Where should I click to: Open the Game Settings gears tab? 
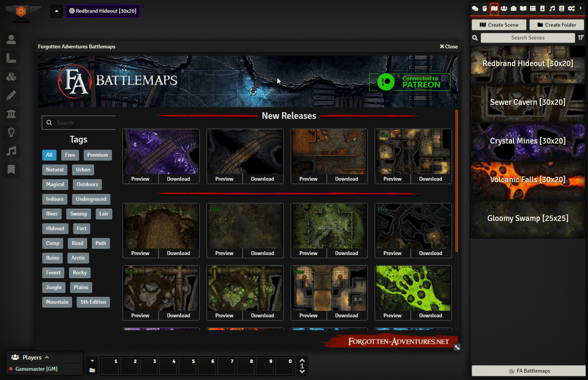point(571,9)
